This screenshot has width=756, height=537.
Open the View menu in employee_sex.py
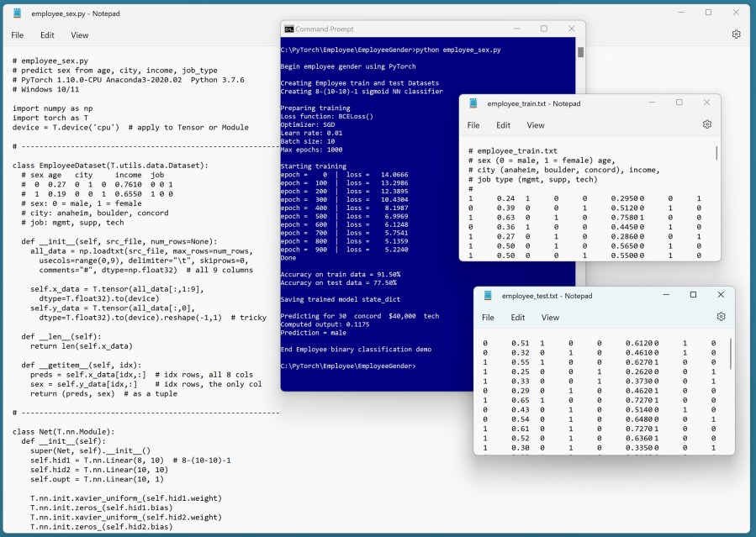[80, 34]
